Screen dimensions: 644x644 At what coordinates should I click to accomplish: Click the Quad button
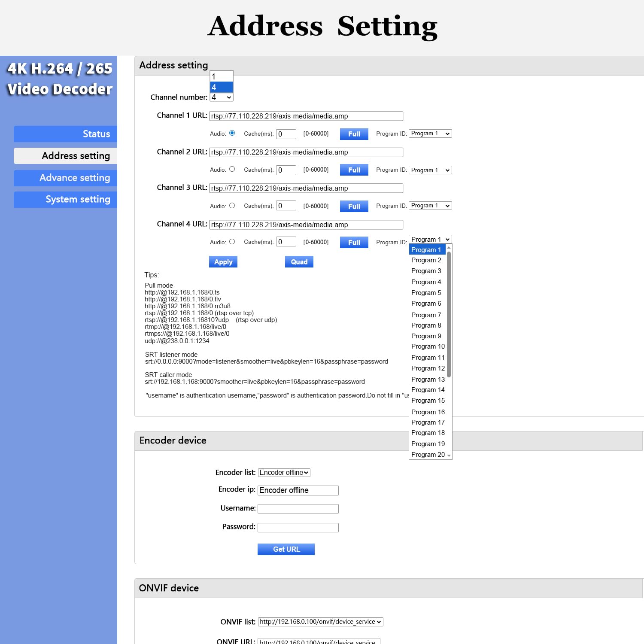[x=299, y=261]
